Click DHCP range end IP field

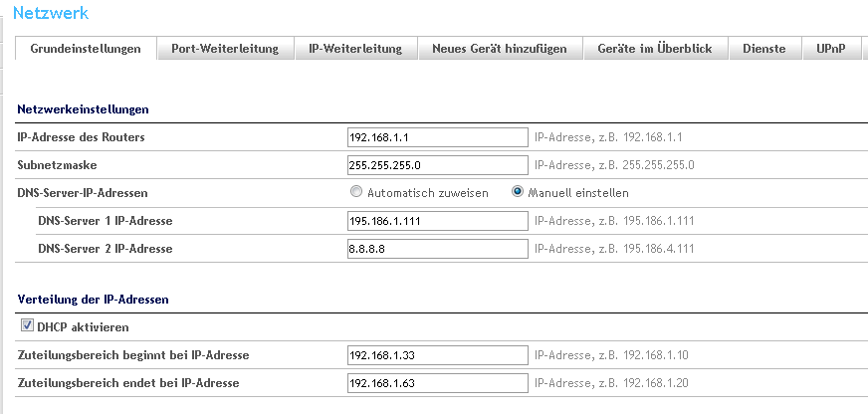[x=436, y=383]
